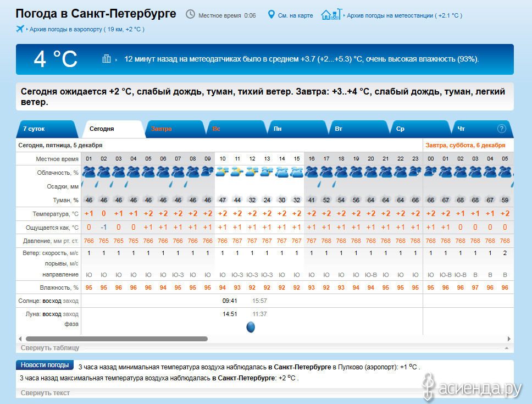Click the sunny cloud icon at hour 10
The width and height of the screenshot is (532, 404).
(222, 171)
